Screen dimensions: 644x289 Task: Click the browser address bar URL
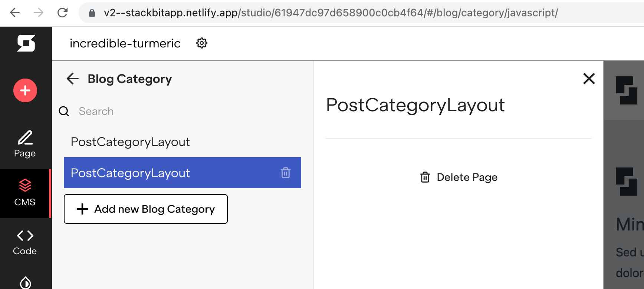click(330, 13)
